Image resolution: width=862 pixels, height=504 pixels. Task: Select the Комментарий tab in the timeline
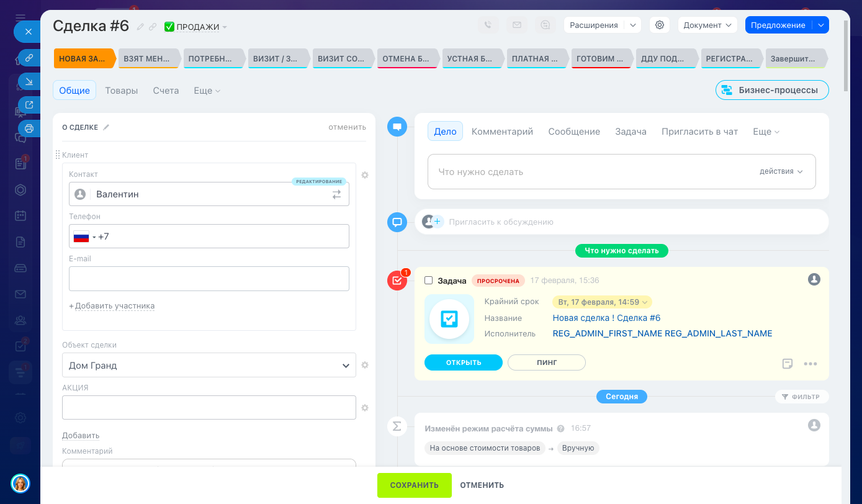coord(502,132)
